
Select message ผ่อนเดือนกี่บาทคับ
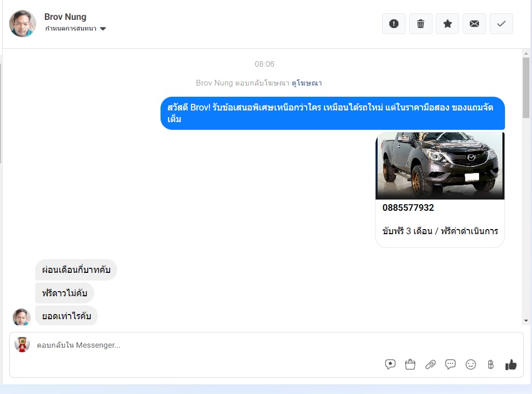coord(76,270)
